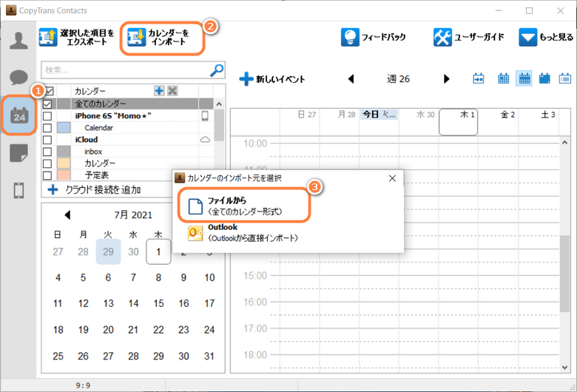The width and height of the screenshot is (577, 392).
Task: Click 7月 2021 month title
Action: coord(133,215)
